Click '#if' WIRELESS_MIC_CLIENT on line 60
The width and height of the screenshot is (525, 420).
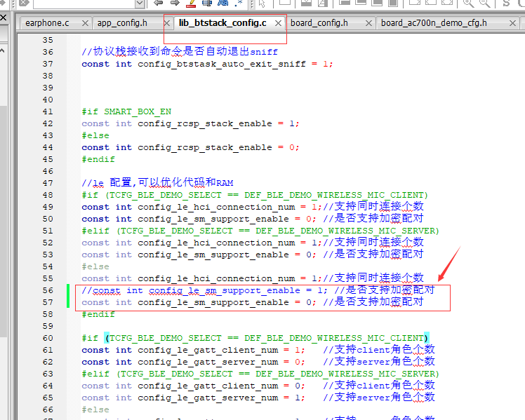pyautogui.click(x=255, y=338)
